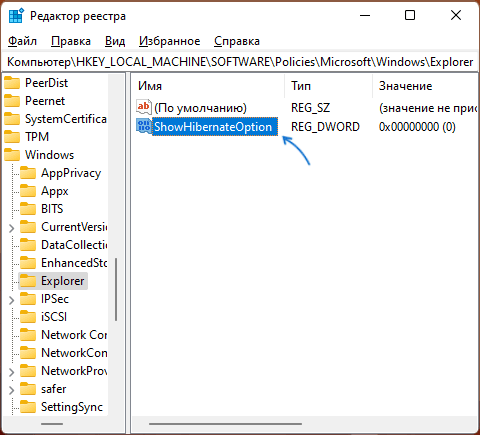Click the NetworkProvider folder icon
Screen dimensions: 480x435
pyautogui.click(x=28, y=371)
